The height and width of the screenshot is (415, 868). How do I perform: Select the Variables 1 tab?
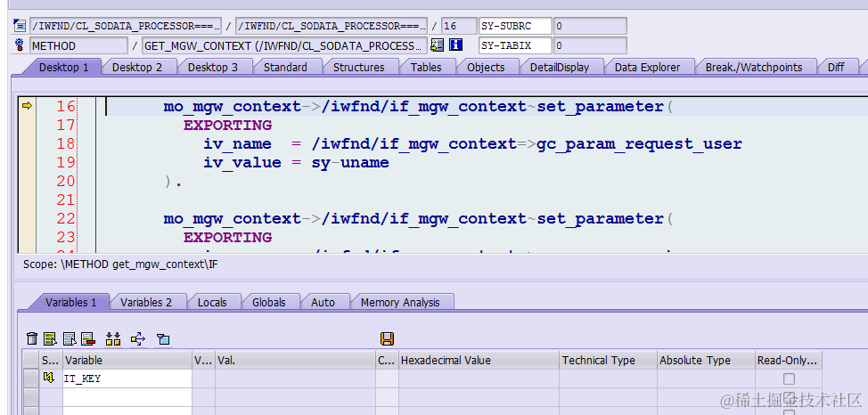coord(71,302)
